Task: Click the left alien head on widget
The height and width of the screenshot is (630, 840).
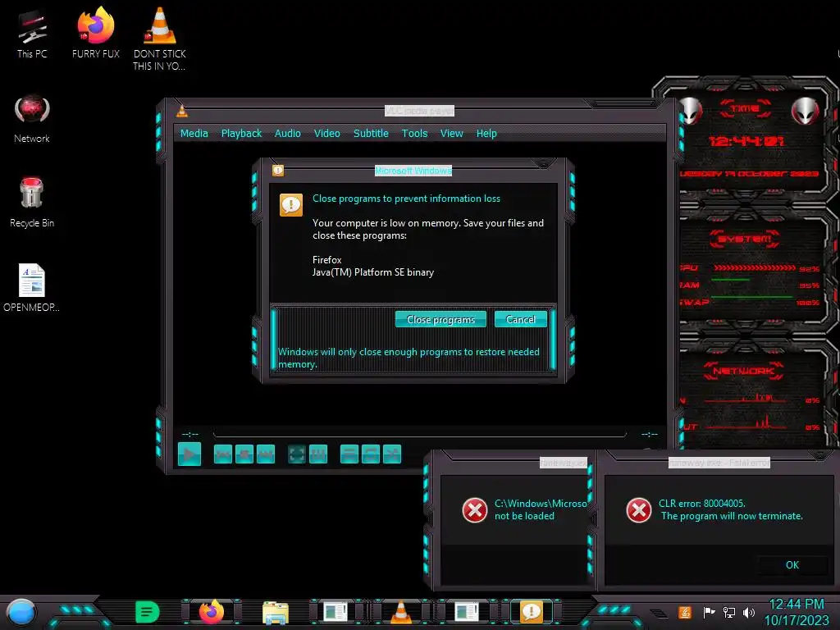Action: point(690,112)
